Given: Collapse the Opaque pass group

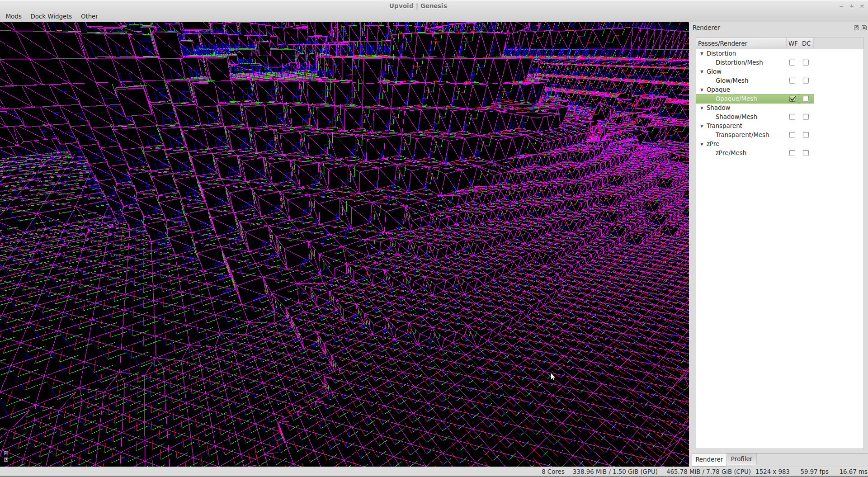Looking at the screenshot, I should click(702, 90).
